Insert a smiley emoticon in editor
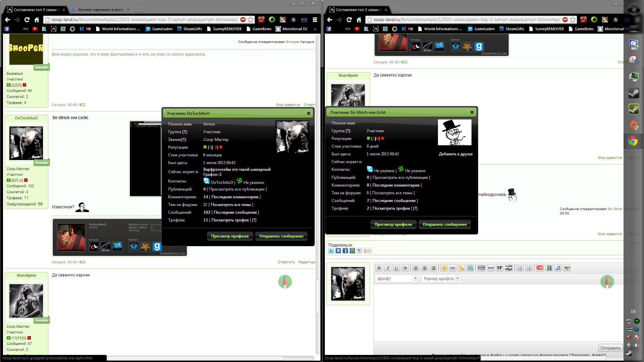The height and width of the screenshot is (362, 644). (444, 268)
